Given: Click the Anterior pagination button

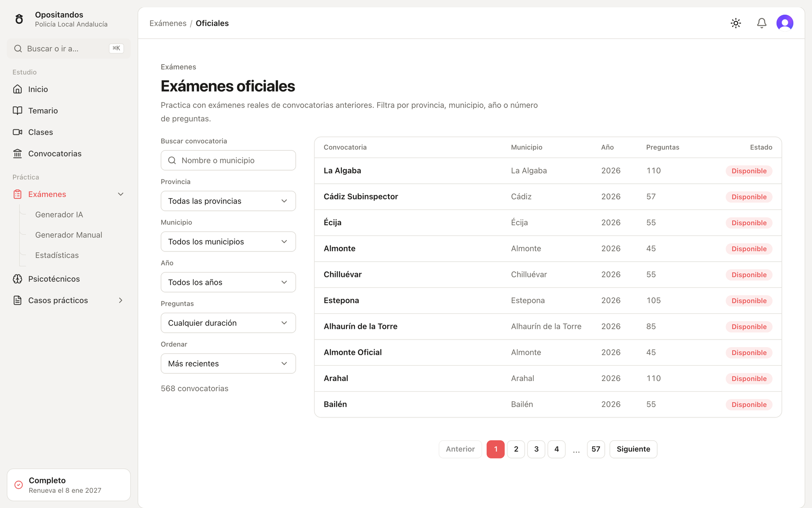Looking at the screenshot, I should tap(460, 449).
